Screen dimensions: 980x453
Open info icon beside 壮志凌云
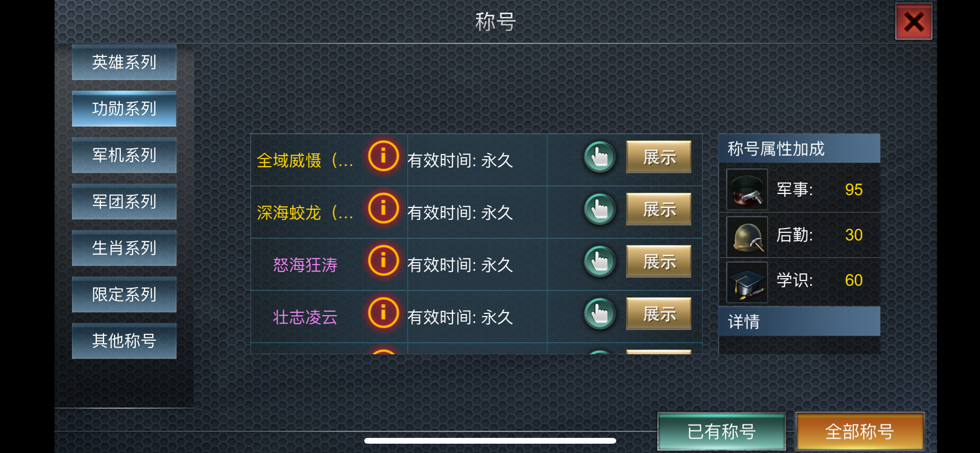point(383,313)
